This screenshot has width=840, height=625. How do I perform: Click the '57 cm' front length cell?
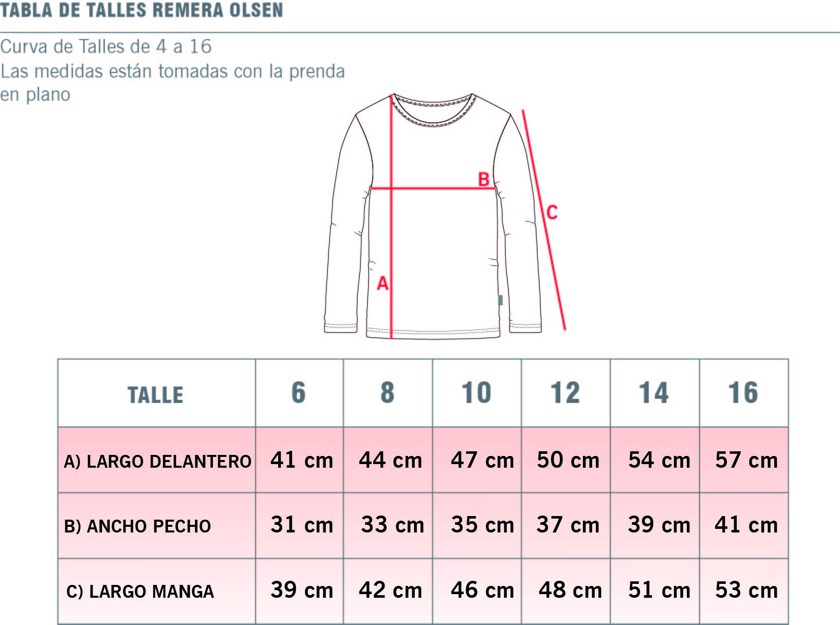(x=746, y=460)
